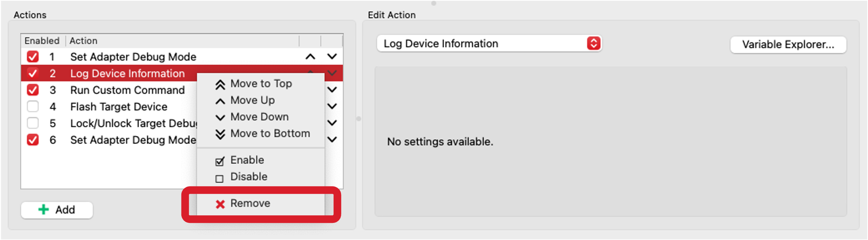The height and width of the screenshot is (240, 868).
Task: Click the up arrow beside Set Adapter Debug Mode
Action: coord(310,56)
